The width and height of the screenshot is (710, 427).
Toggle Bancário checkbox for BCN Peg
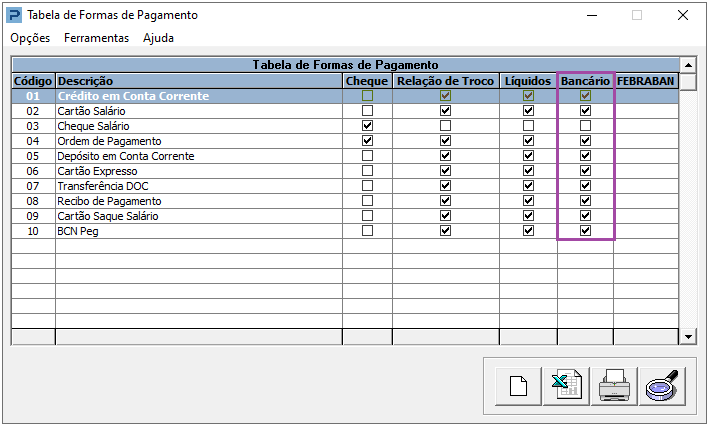(x=585, y=230)
